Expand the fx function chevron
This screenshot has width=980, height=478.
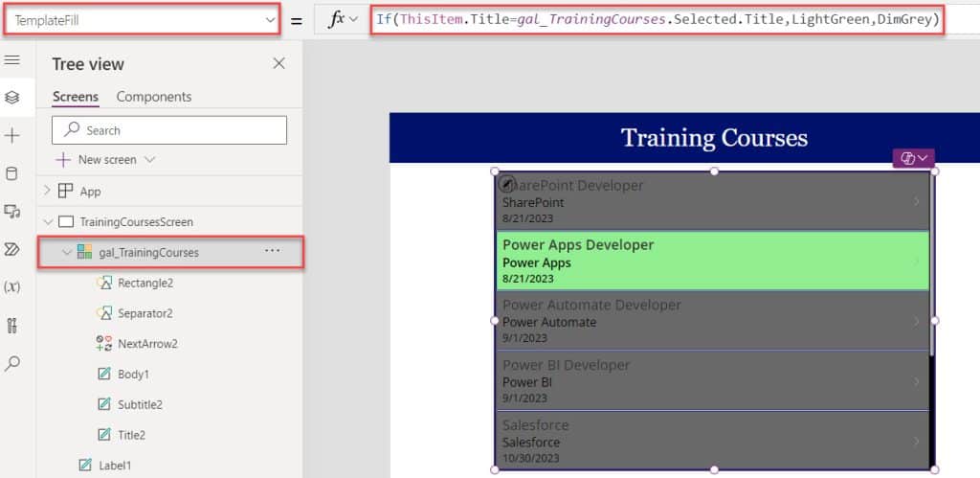tap(354, 20)
